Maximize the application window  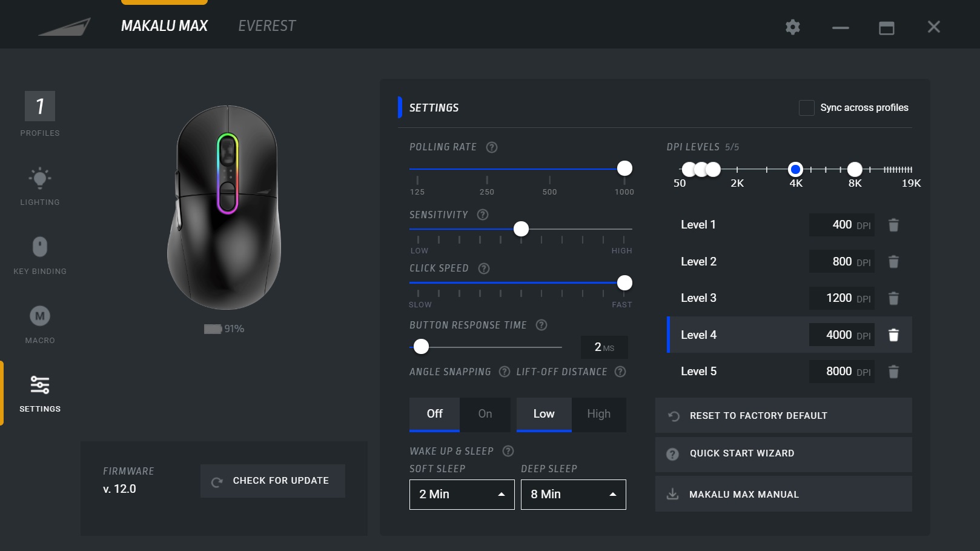(887, 27)
